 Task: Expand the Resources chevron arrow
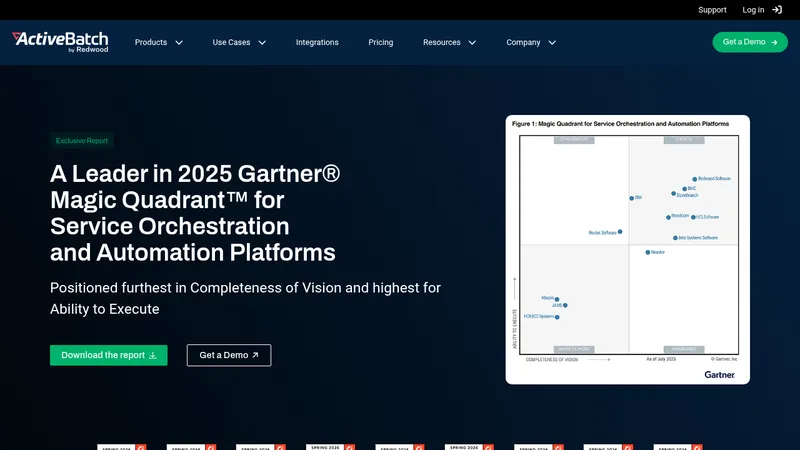472,43
